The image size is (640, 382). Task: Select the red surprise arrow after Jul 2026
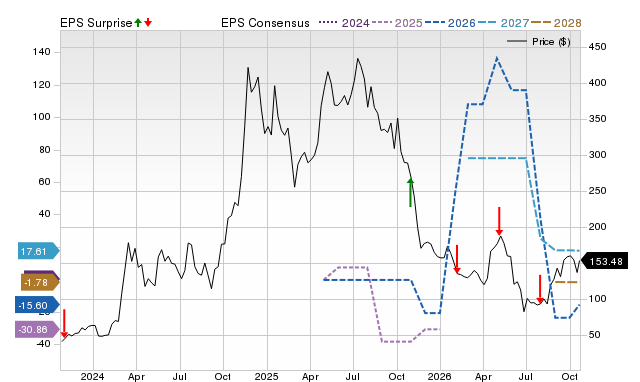[x=540, y=289]
